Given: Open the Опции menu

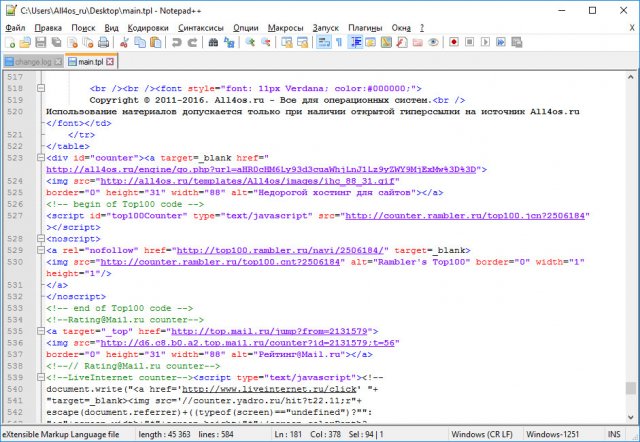Looking at the screenshot, I should tap(246, 28).
